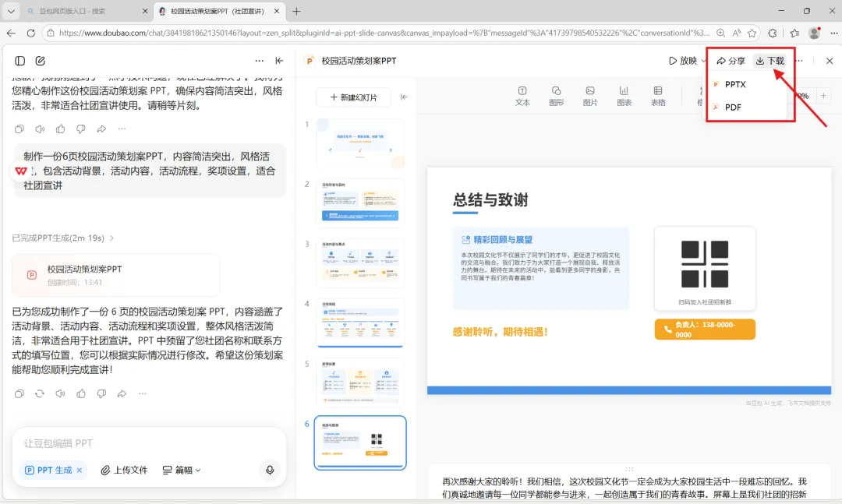Click the 感谢聆听，期待相遇！ text on slide
Viewport: 842px width, 504px height.
coord(500,332)
